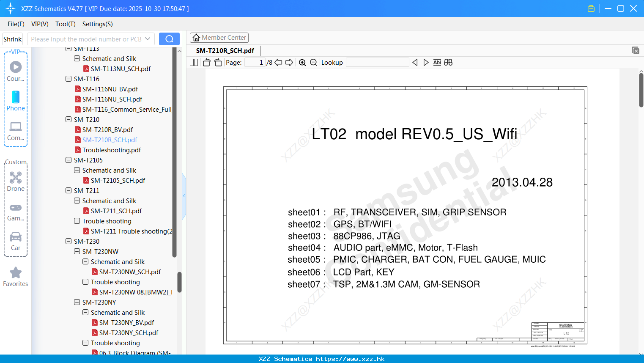The width and height of the screenshot is (644, 363).
Task: Click the binoculars search icon
Action: pos(448,62)
